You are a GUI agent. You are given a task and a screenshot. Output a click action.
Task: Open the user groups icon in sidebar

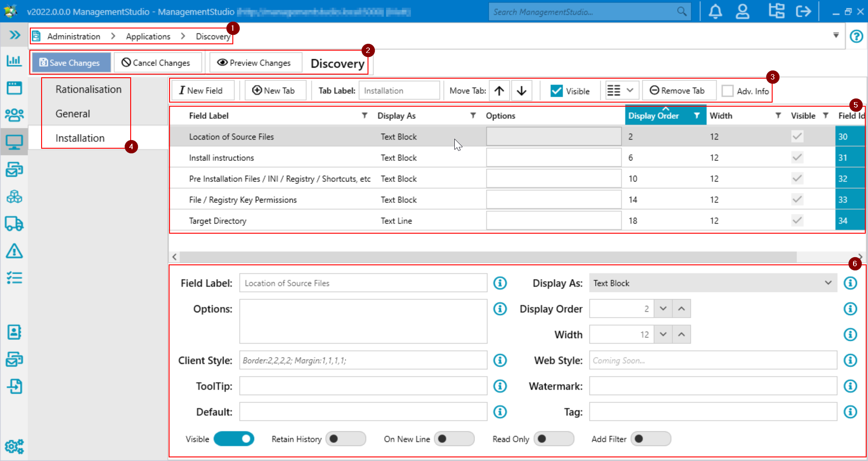(x=14, y=115)
